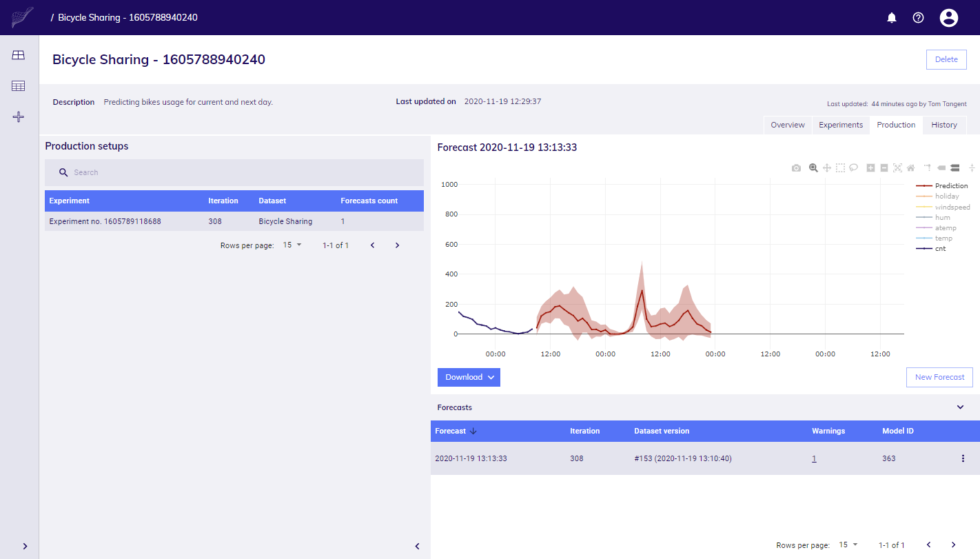Toggle windspeed series in chart legend
980x559 pixels.
pos(943,207)
